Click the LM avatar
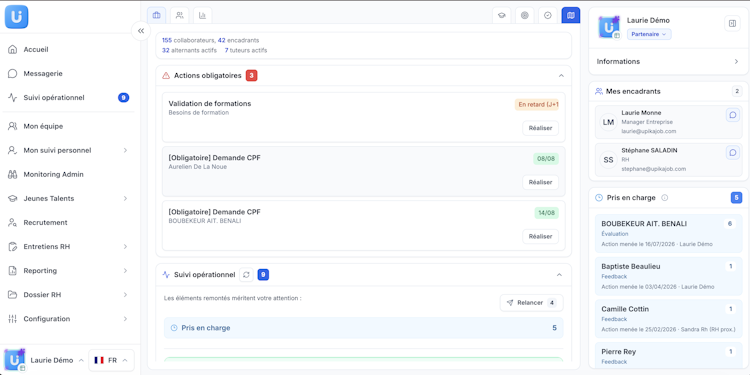This screenshot has height=375, width=750. 608,122
